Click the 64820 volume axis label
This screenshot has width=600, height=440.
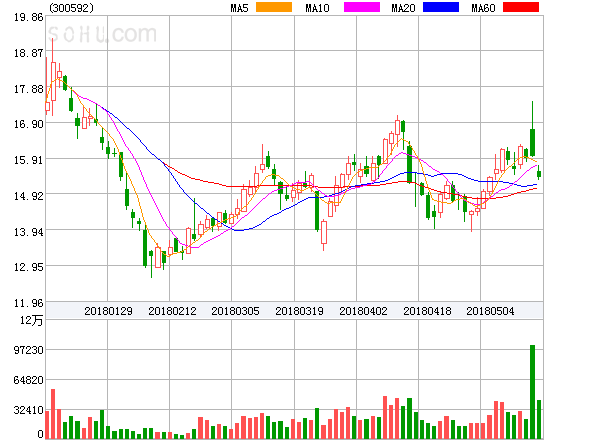(x=29, y=380)
